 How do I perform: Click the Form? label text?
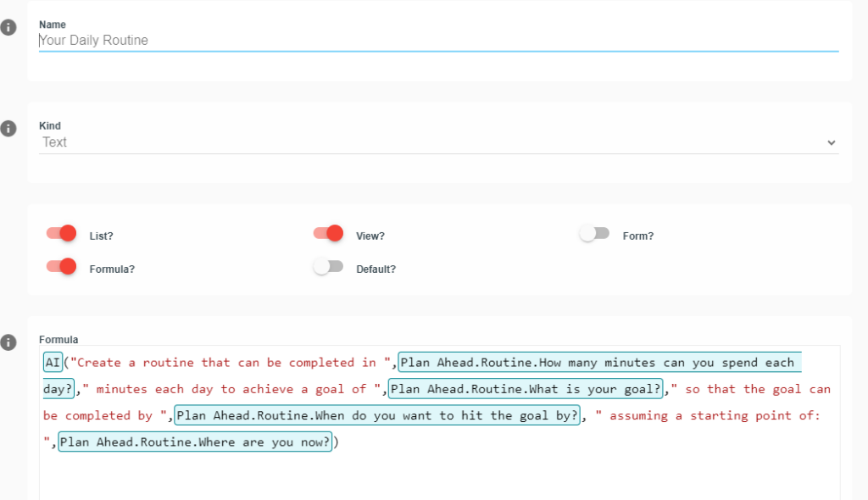(x=638, y=236)
